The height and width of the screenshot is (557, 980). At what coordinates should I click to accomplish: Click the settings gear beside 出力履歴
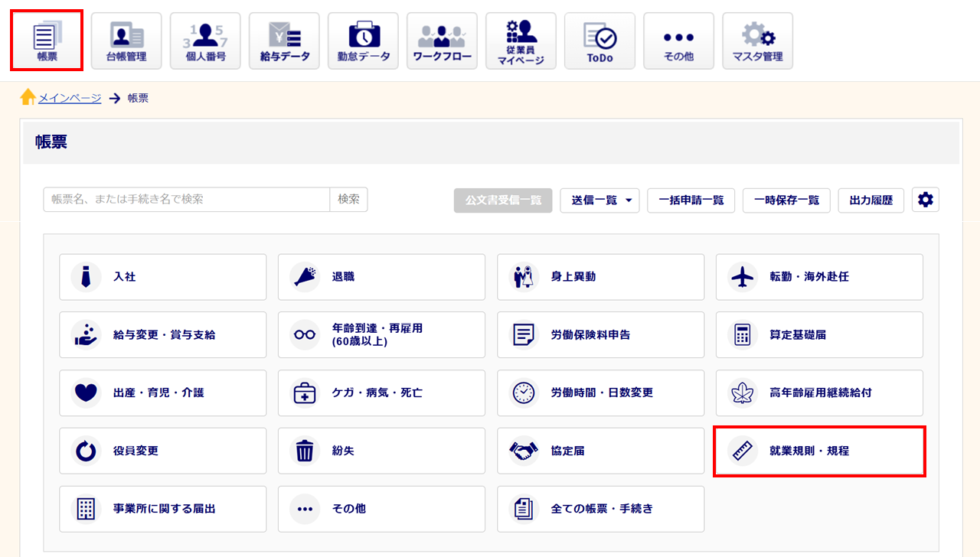[x=925, y=200]
